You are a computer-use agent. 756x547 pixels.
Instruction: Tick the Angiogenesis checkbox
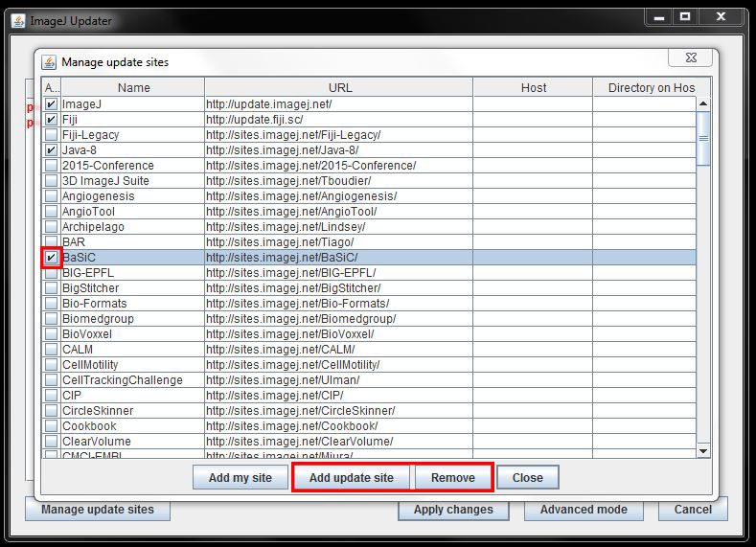click(x=51, y=196)
